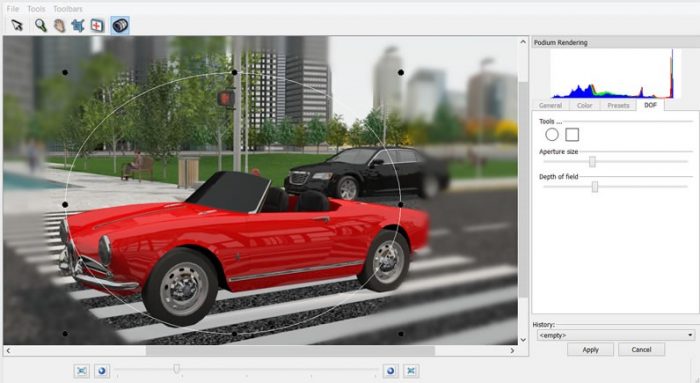This screenshot has height=383, width=700.
Task: Select the arrow pointer tool
Action: tap(17, 25)
